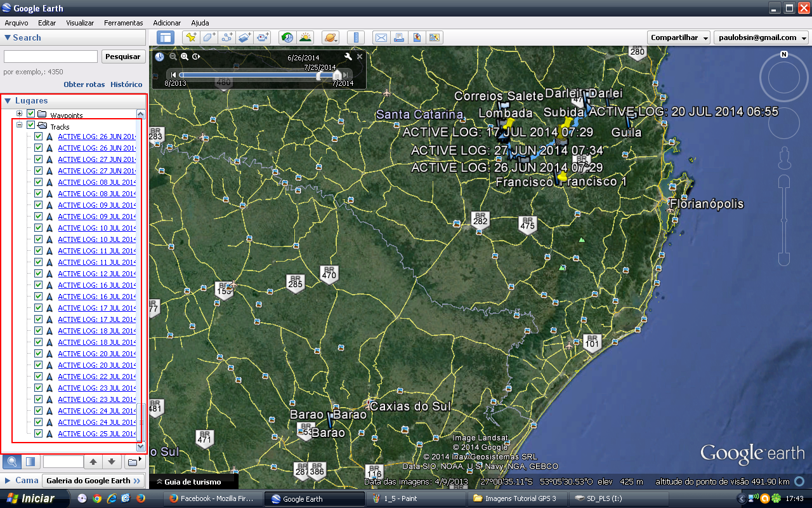Open the paulobsin@gmail.com account dropdown
The width and height of the screenshot is (812, 508).
[x=761, y=37]
